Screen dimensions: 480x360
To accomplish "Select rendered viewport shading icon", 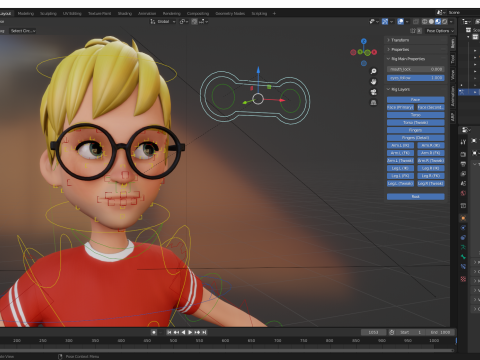I will (x=444, y=21).
